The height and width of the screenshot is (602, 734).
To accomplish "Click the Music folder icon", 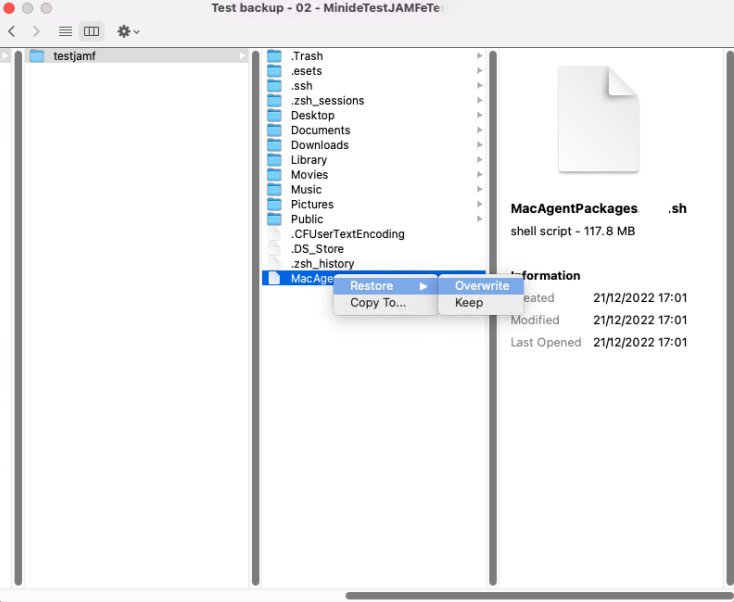I will tap(274, 190).
